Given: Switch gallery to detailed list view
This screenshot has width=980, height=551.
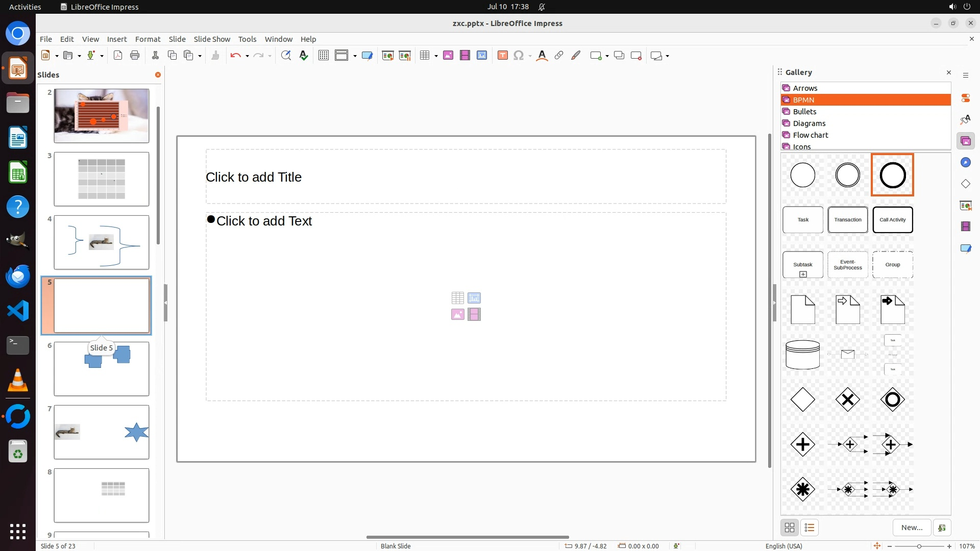Looking at the screenshot, I should (x=810, y=528).
